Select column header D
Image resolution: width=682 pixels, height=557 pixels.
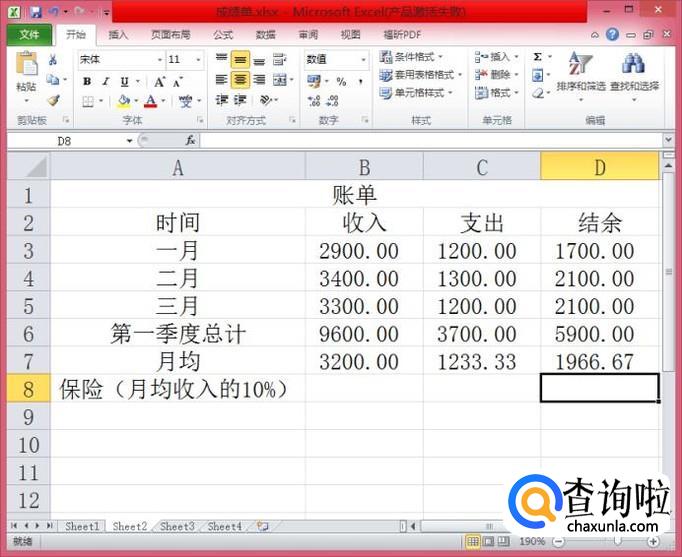(599, 167)
